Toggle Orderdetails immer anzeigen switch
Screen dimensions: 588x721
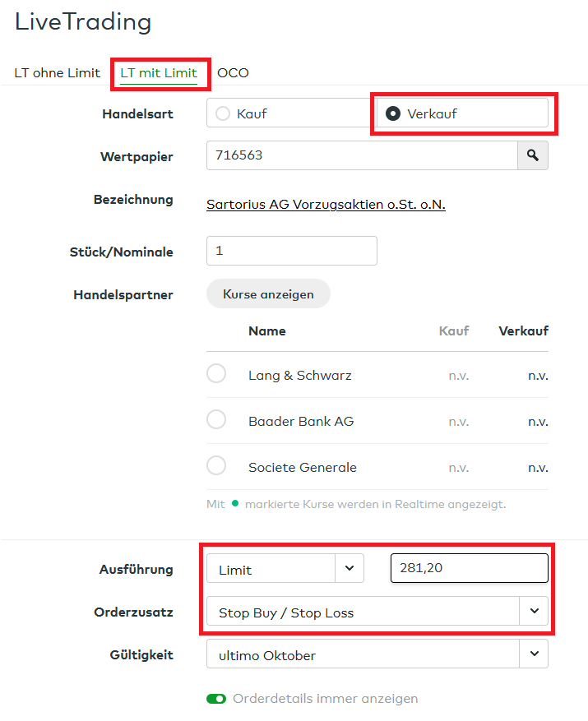coord(216,699)
